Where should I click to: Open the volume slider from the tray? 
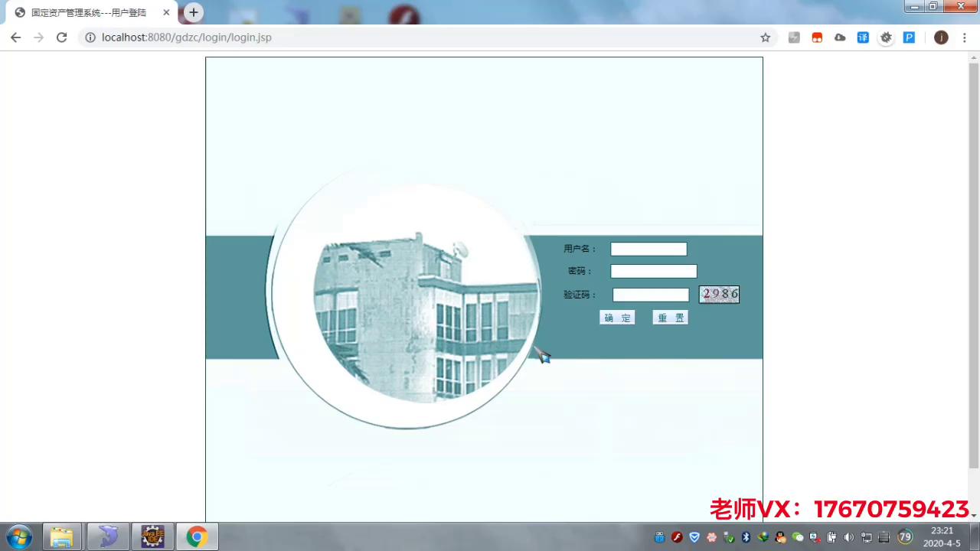(x=848, y=536)
